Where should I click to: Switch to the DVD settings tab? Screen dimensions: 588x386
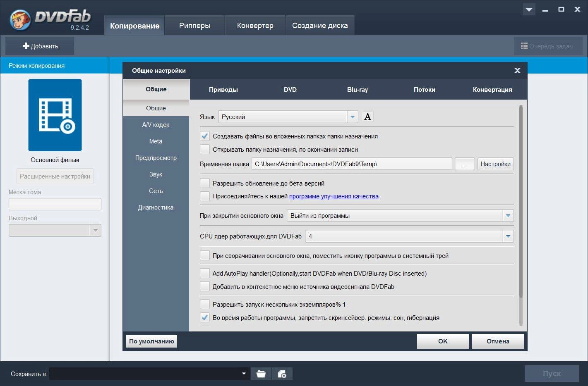pyautogui.click(x=290, y=89)
